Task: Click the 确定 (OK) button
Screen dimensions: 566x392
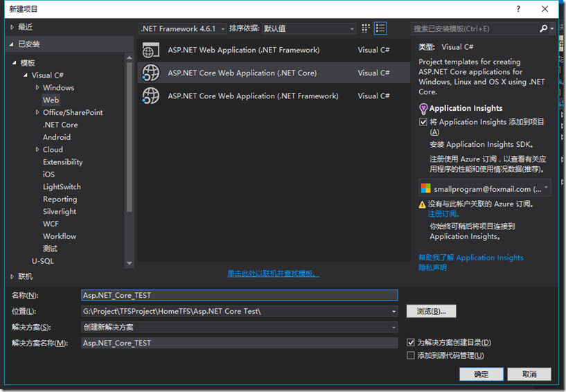Action: pyautogui.click(x=481, y=374)
